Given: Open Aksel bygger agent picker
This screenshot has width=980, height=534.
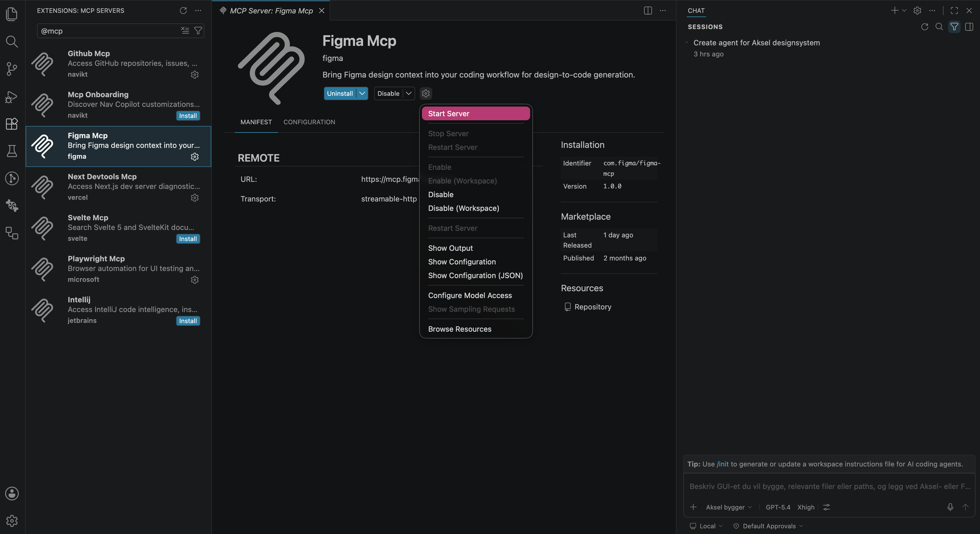Looking at the screenshot, I should [x=729, y=507].
